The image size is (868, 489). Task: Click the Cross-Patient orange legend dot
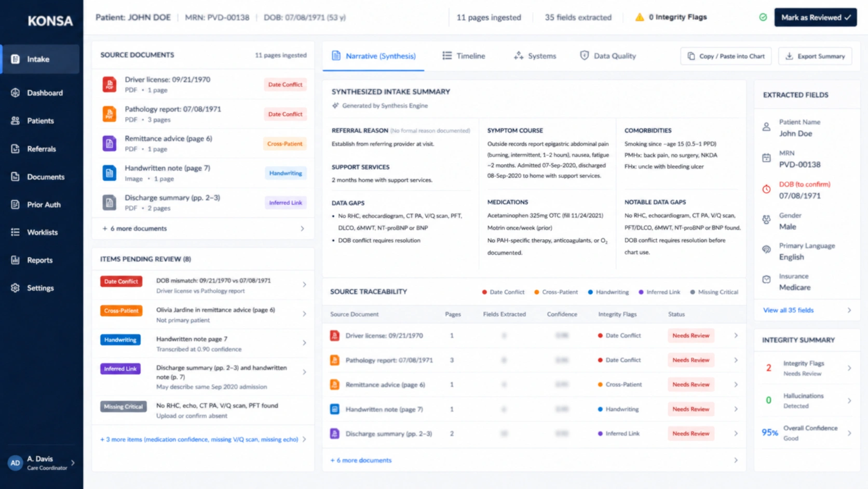pos(537,292)
